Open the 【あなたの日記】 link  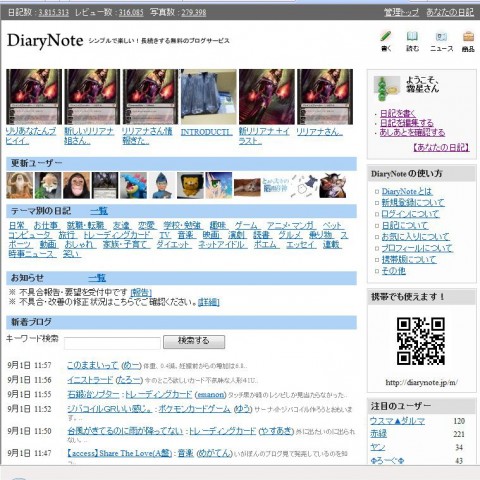441,147
